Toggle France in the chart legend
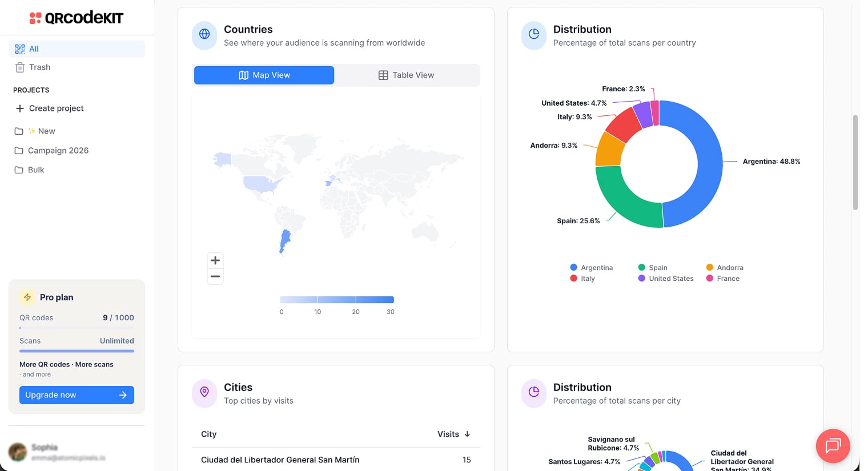This screenshot has height=471, width=868. tap(723, 279)
